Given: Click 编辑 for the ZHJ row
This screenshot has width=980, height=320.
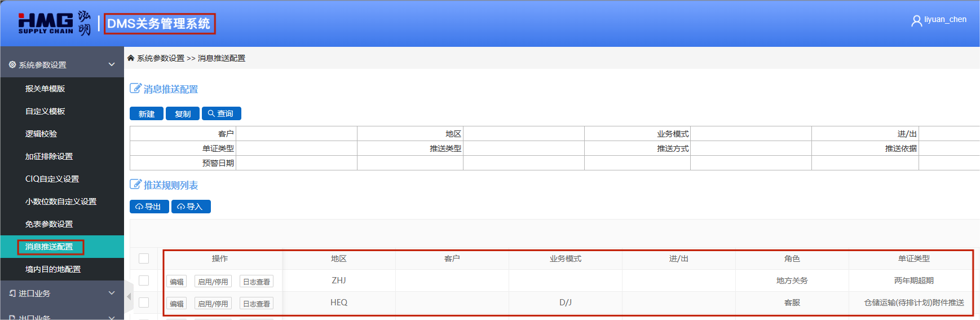Looking at the screenshot, I should [176, 282].
